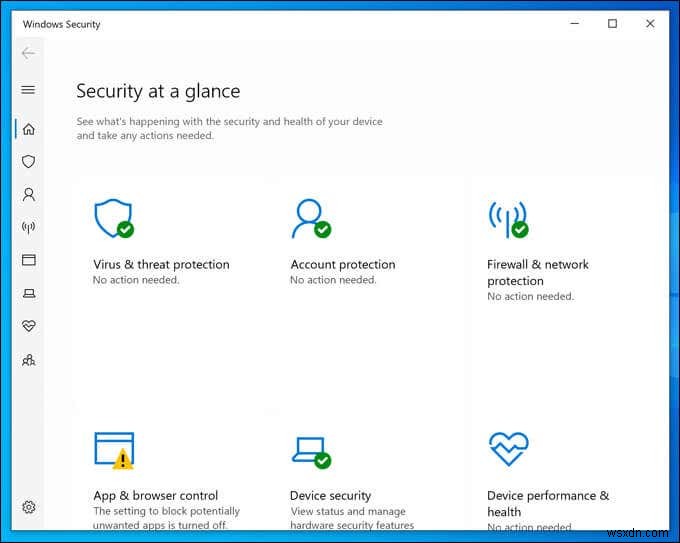
Task: Open Device security laptop icon in sidebar
Action: pyautogui.click(x=28, y=293)
